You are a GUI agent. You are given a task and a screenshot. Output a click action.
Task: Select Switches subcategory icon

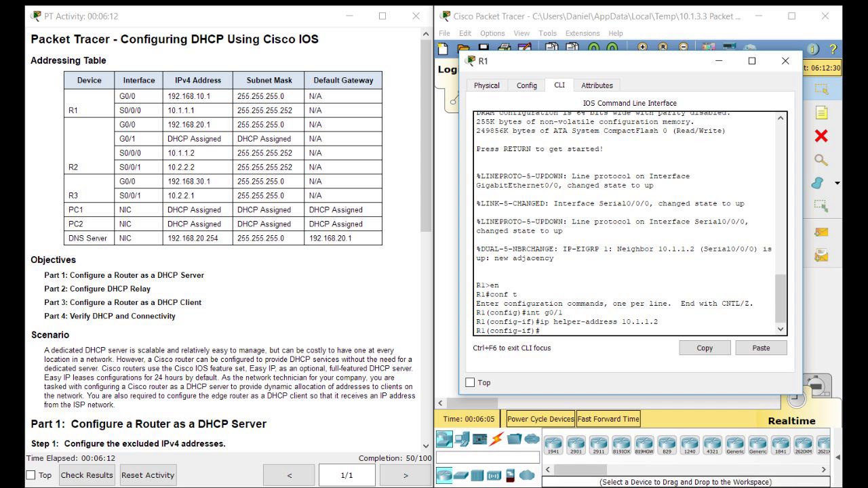462,475
